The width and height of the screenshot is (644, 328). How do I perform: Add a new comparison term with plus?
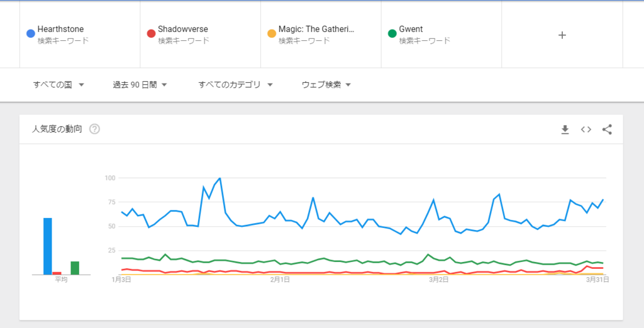pyautogui.click(x=562, y=35)
